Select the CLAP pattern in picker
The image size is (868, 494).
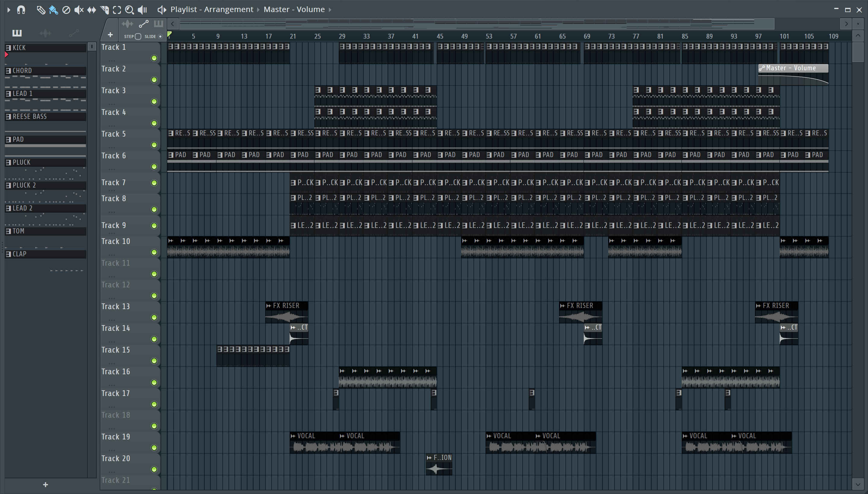point(46,254)
